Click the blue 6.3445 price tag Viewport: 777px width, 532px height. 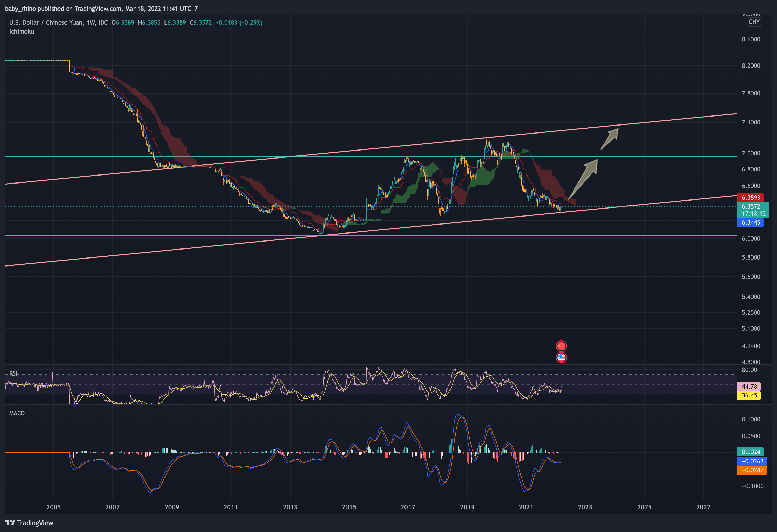click(750, 222)
